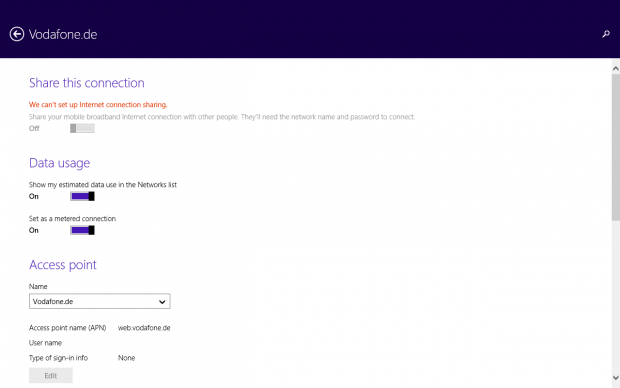Click the vertical scrollbar thumb
The image size is (620, 388).
pos(616,147)
